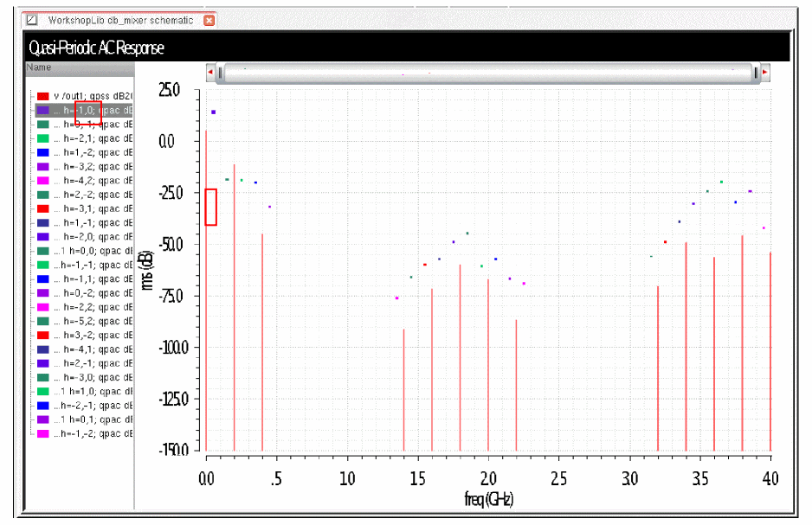Image resolution: width=812 pixels, height=525 pixels.
Task: Click the y-axis tick label -100.0
Action: pyautogui.click(x=173, y=347)
